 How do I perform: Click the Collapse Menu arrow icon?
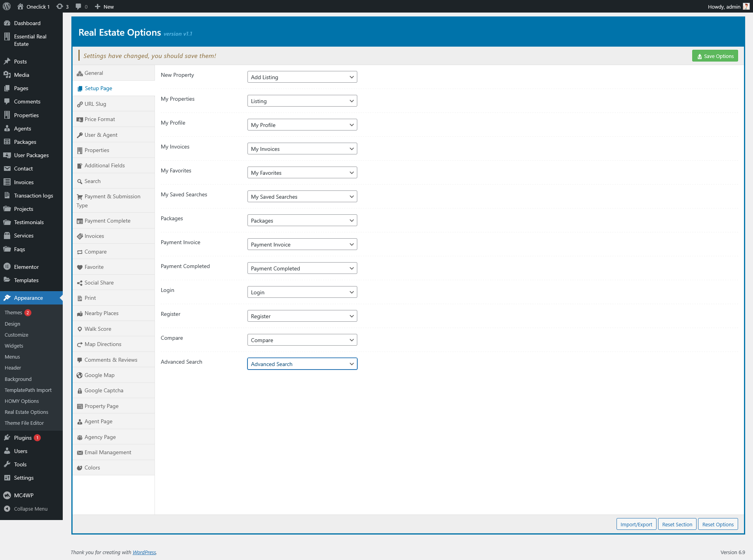7,509
